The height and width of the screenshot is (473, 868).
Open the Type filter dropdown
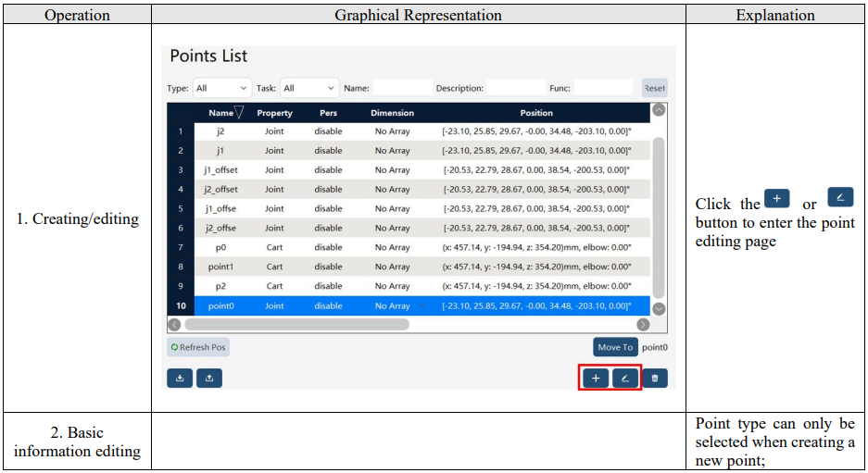[222, 88]
